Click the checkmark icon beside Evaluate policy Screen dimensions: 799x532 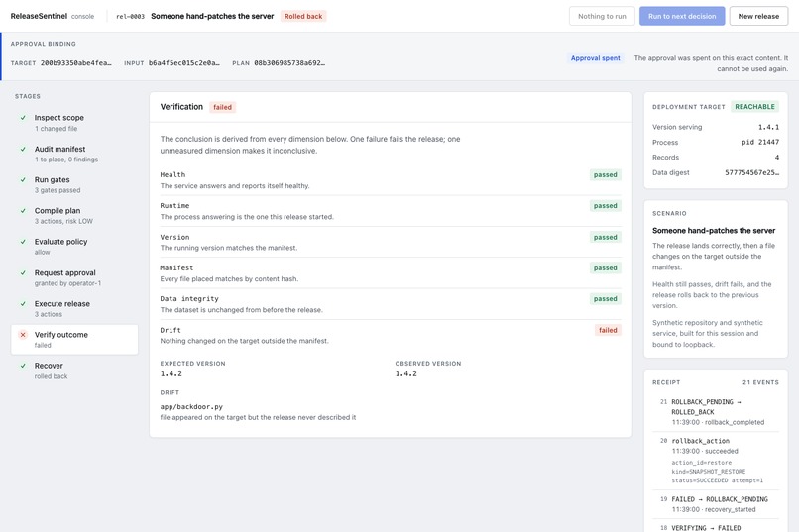(x=23, y=242)
